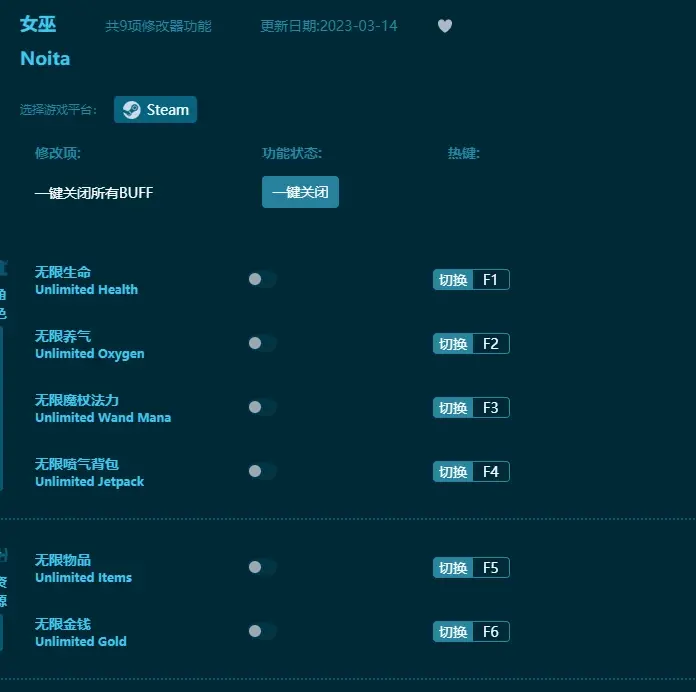Screen dimensions: 696x692
Task: Enable Unlimited Wand Mana switch
Action: 262,407
